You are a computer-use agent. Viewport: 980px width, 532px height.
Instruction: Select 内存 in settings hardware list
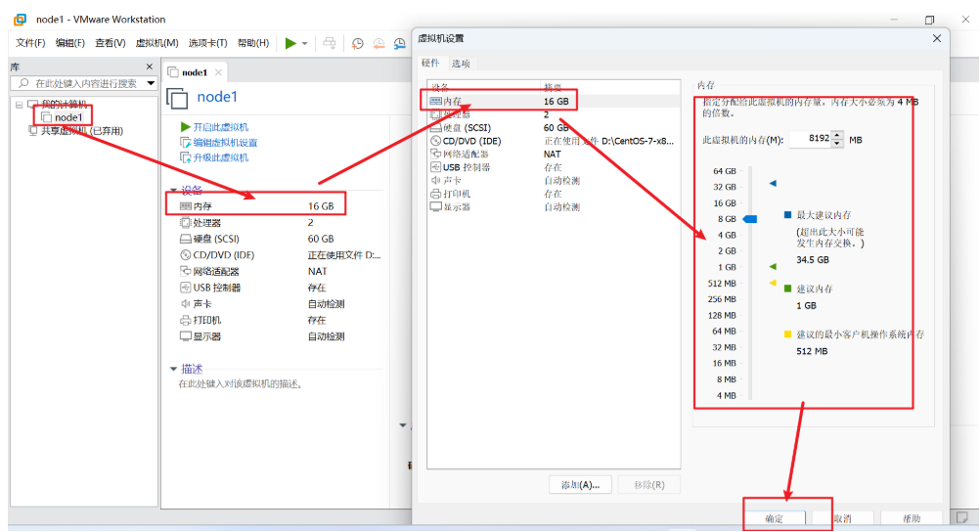pyautogui.click(x=554, y=102)
